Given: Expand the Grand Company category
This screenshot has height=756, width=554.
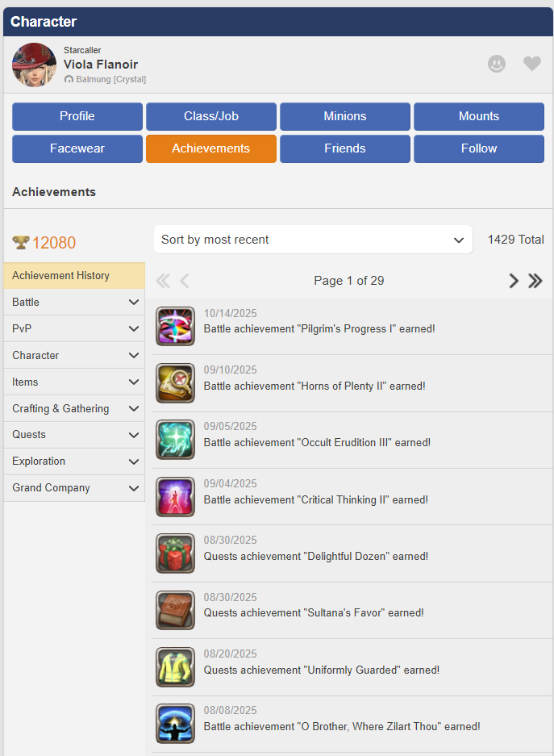Looking at the screenshot, I should [x=74, y=488].
